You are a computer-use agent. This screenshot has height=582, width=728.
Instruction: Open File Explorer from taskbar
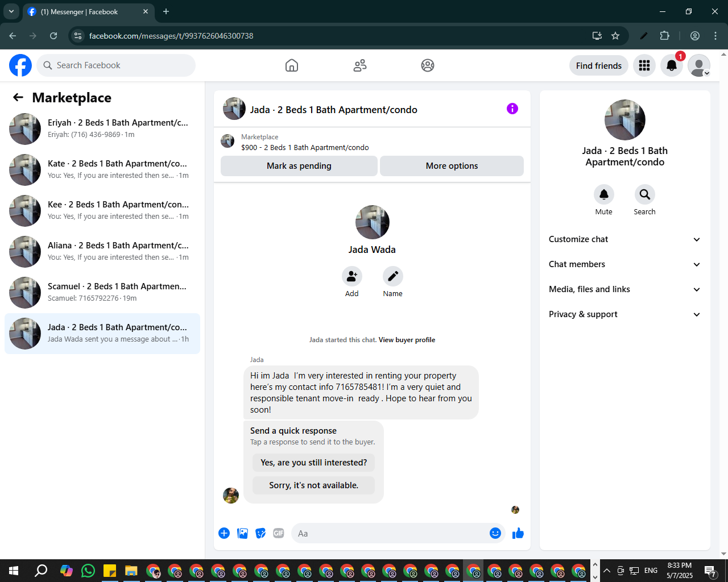point(131,571)
